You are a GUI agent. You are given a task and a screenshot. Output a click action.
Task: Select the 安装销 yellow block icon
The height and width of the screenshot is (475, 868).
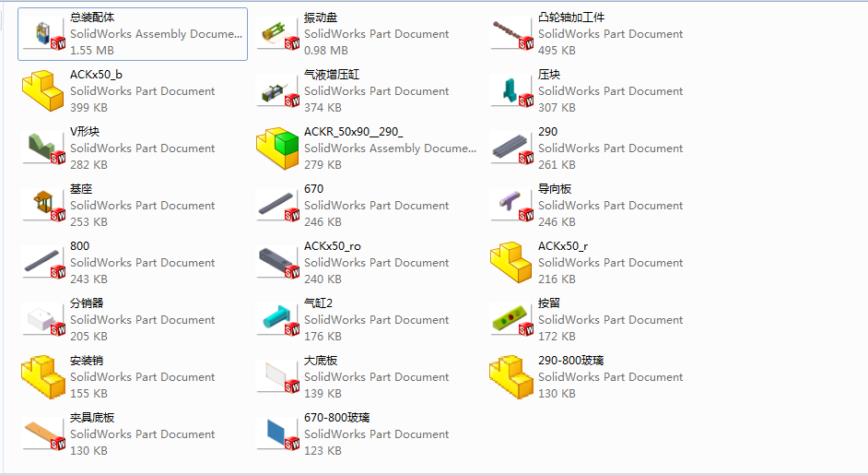43,377
